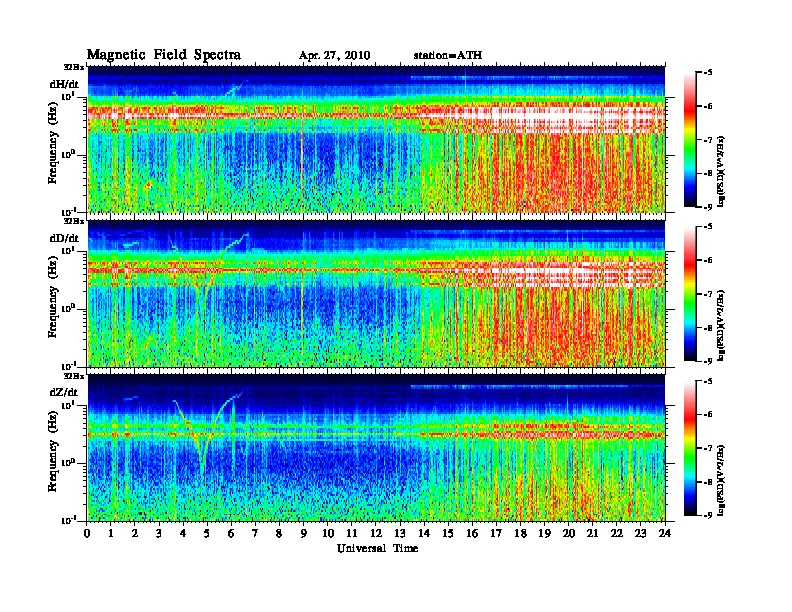
Task: Click hour "6" on the time axis
Action: pos(232,533)
